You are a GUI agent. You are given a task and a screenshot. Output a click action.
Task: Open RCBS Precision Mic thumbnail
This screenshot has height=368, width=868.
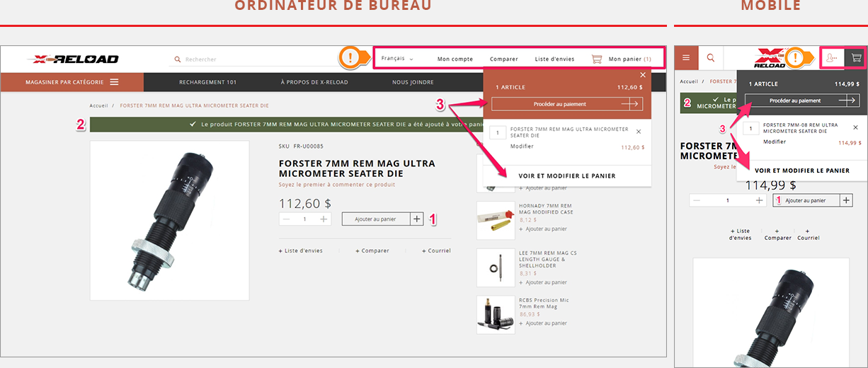click(x=496, y=314)
